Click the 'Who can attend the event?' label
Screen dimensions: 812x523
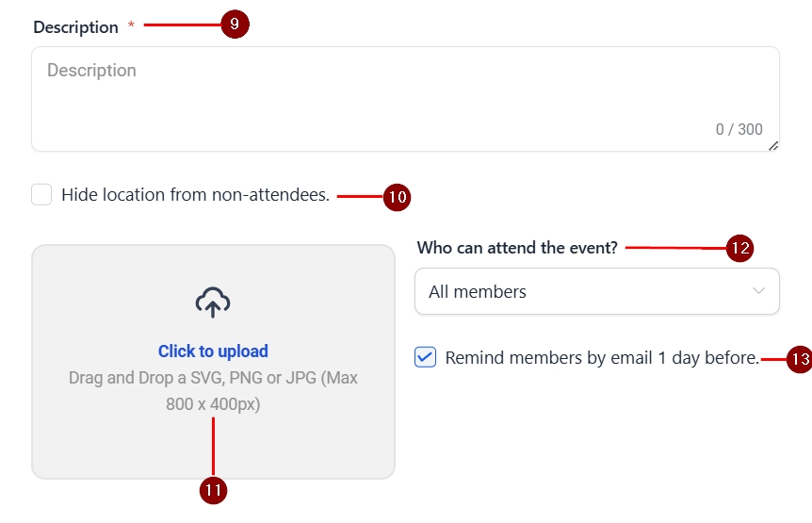(517, 248)
